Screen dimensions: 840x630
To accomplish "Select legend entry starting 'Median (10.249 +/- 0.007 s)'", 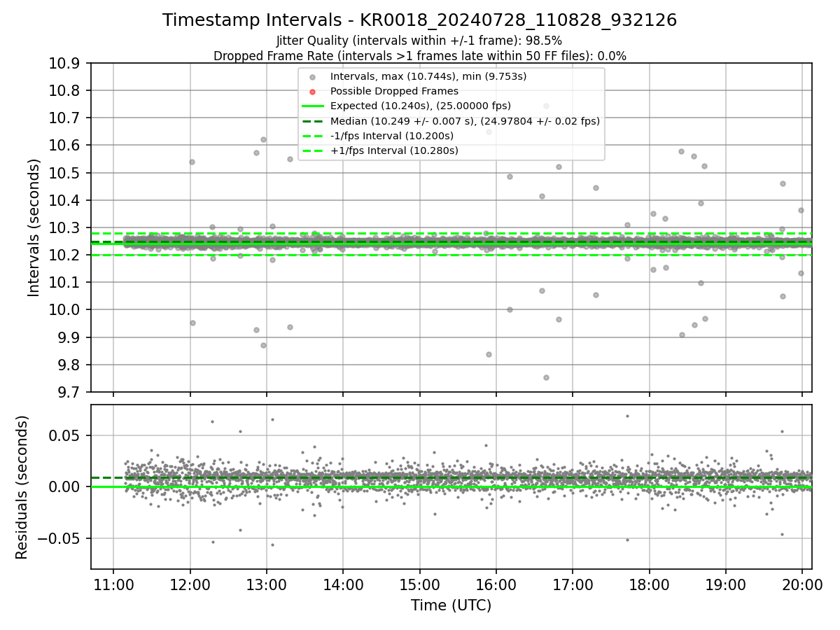I will 465,121.
